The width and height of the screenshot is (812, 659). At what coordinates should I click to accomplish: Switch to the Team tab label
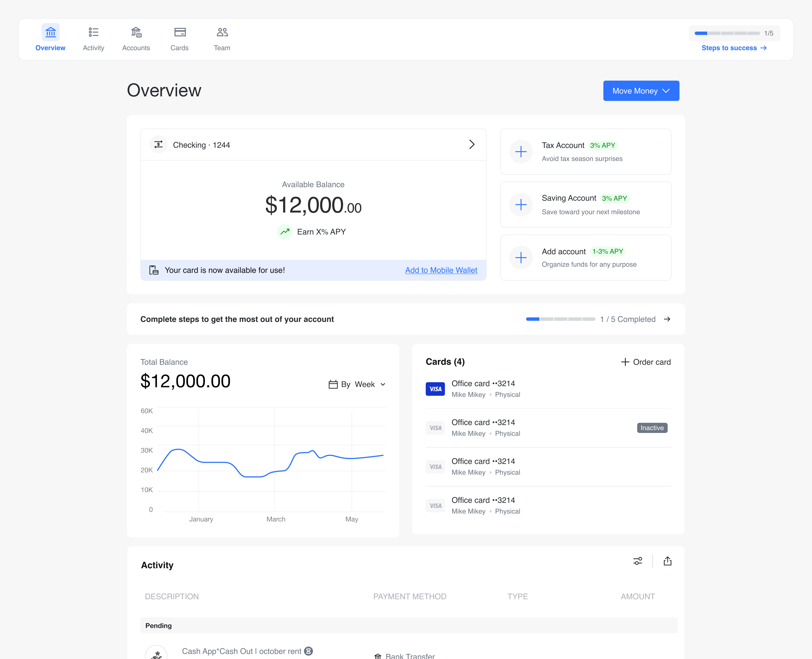coord(222,48)
